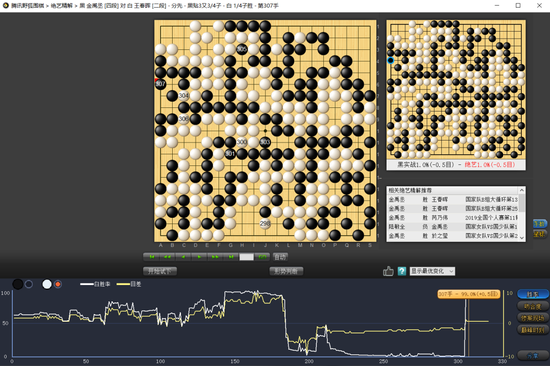The width and height of the screenshot is (550, 366).
Task: Click the vertical move marker line in chart
Action: 469,327
